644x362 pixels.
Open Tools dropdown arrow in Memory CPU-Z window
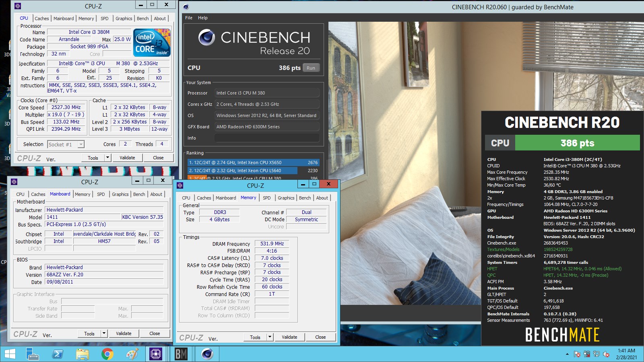point(270,337)
